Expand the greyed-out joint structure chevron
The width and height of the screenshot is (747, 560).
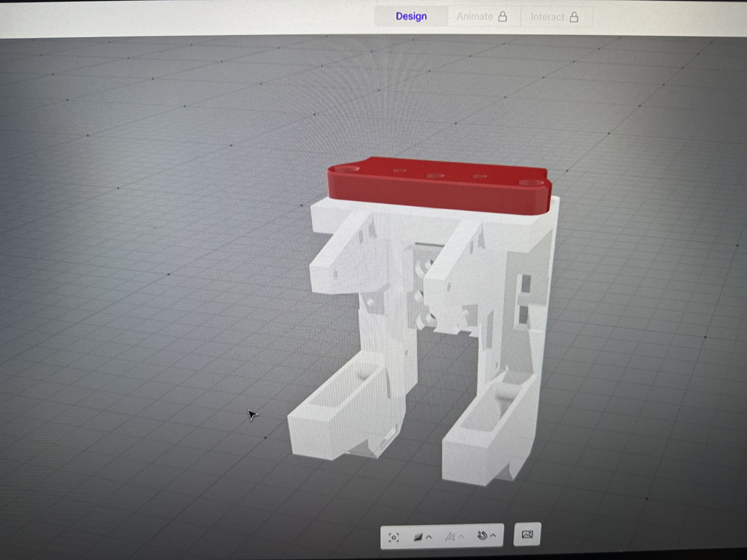(461, 536)
